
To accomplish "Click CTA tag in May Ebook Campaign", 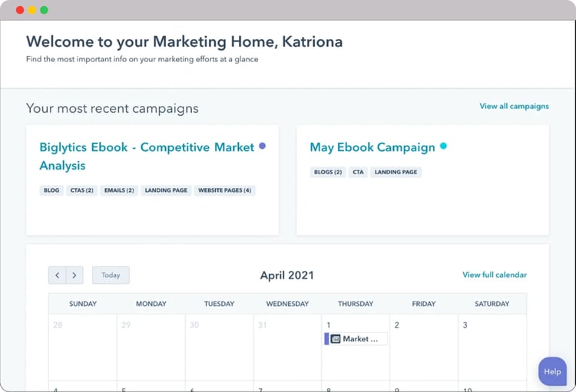I will [358, 172].
